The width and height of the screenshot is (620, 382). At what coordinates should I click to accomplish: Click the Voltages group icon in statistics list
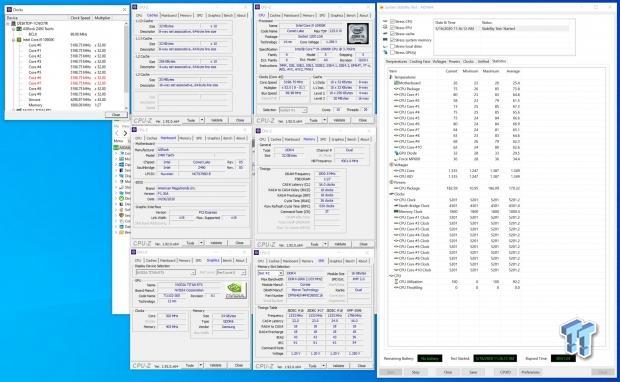[391, 165]
